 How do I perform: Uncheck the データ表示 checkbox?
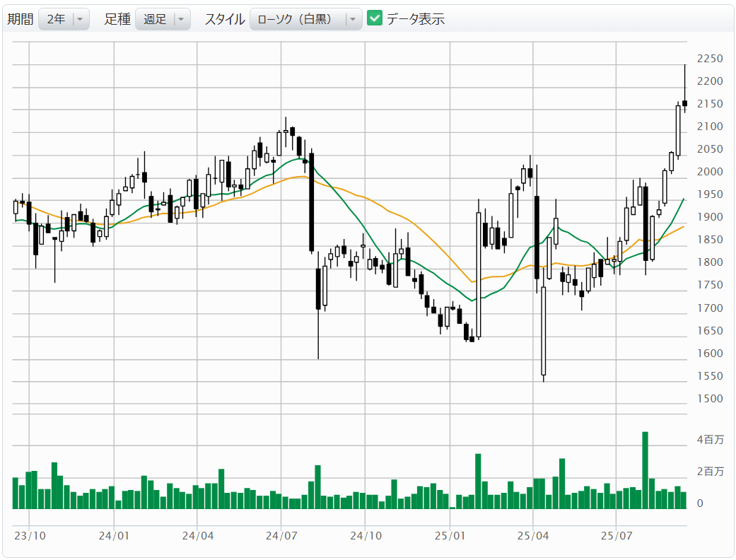tap(375, 18)
